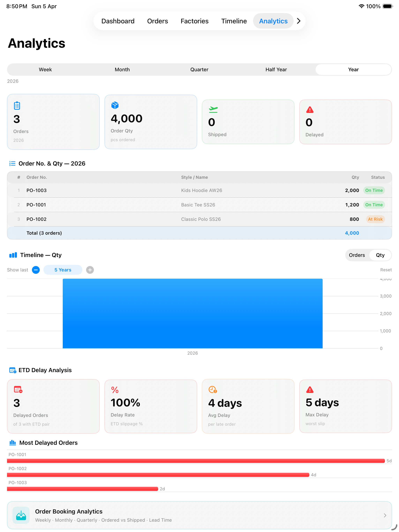The height and width of the screenshot is (532, 399).
Task: Tap the blue box icon on Order Qty card
Action: [115, 105]
